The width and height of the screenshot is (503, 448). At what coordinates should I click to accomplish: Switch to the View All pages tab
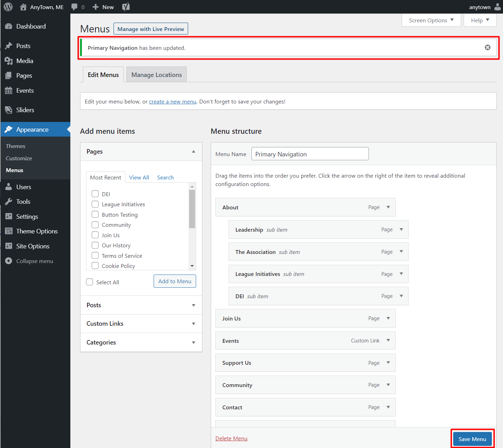139,177
